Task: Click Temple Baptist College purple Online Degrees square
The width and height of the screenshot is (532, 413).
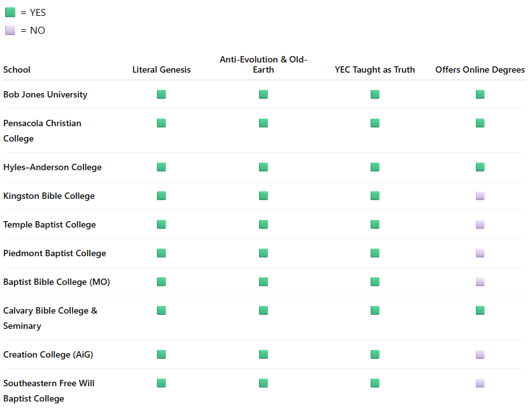Action: click(480, 224)
